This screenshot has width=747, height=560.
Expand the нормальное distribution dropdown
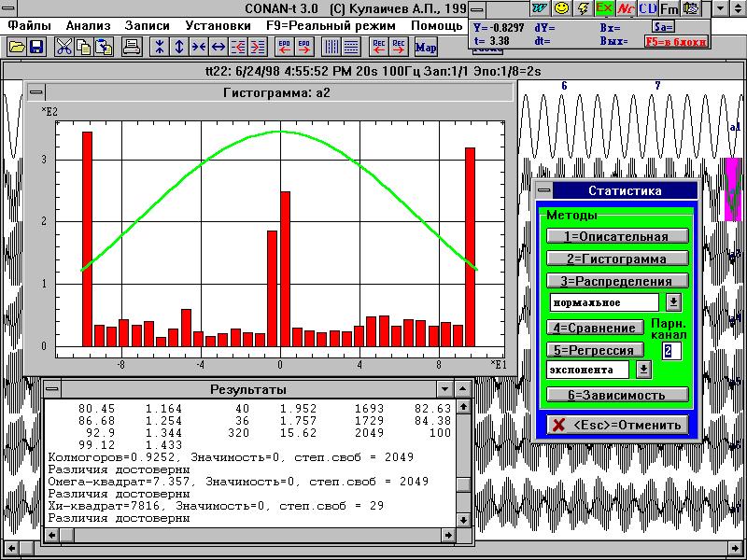(673, 302)
